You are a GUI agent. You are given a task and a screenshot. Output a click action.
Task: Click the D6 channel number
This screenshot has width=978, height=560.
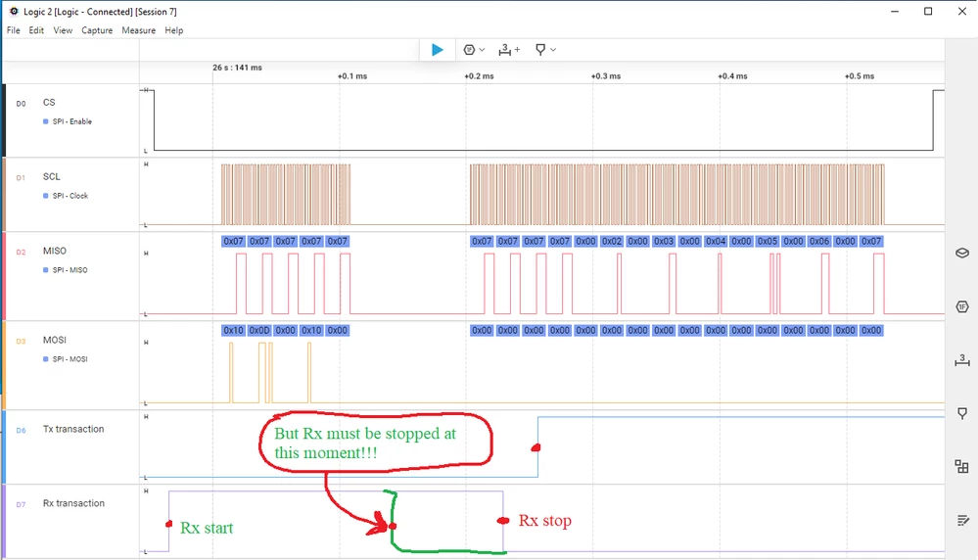click(22, 431)
